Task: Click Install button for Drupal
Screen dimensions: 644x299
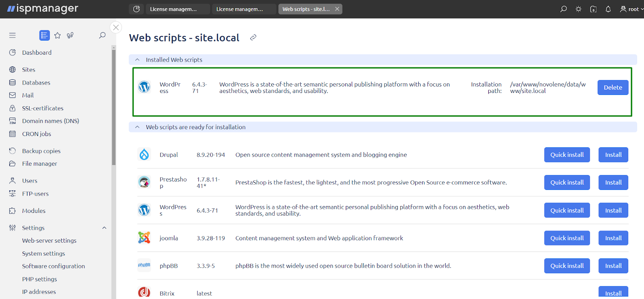Action: [x=613, y=155]
